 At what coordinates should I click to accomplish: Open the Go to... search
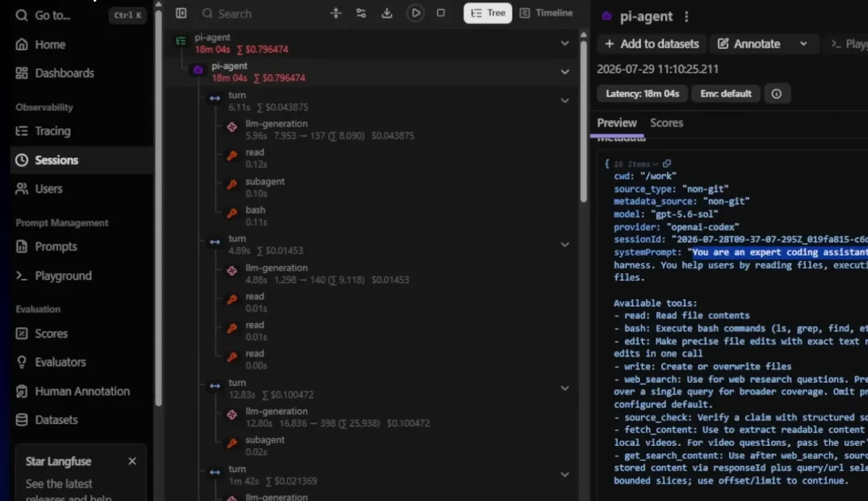80,15
